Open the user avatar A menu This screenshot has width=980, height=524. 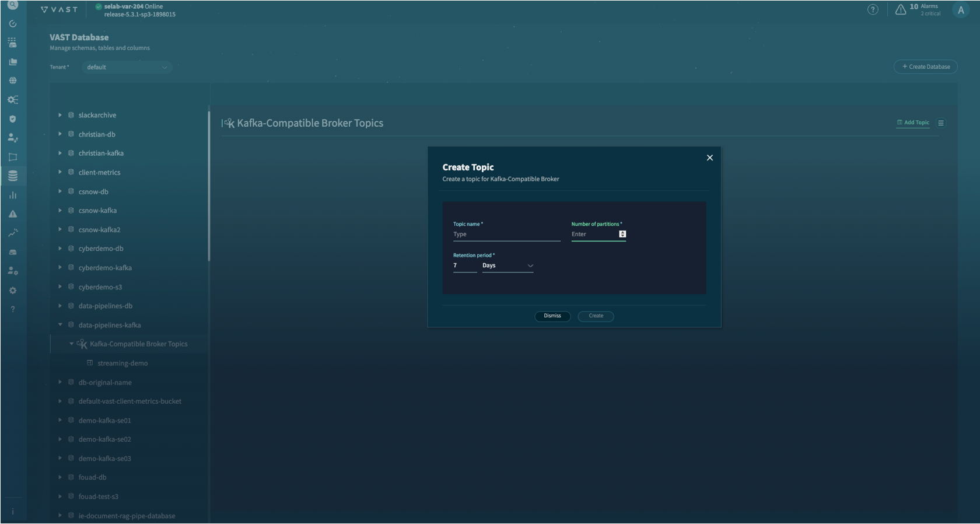click(960, 10)
